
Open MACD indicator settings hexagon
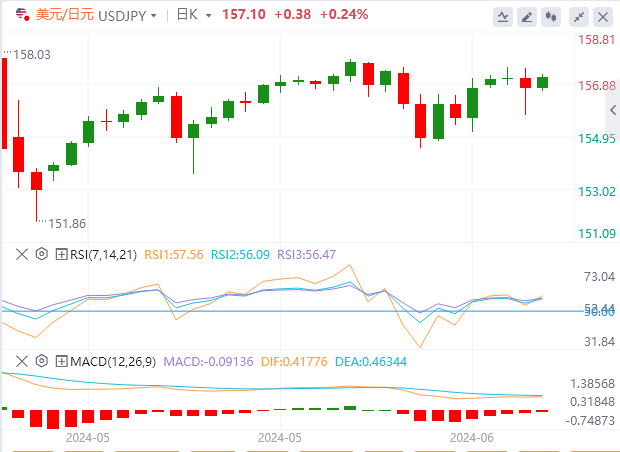[x=42, y=361]
